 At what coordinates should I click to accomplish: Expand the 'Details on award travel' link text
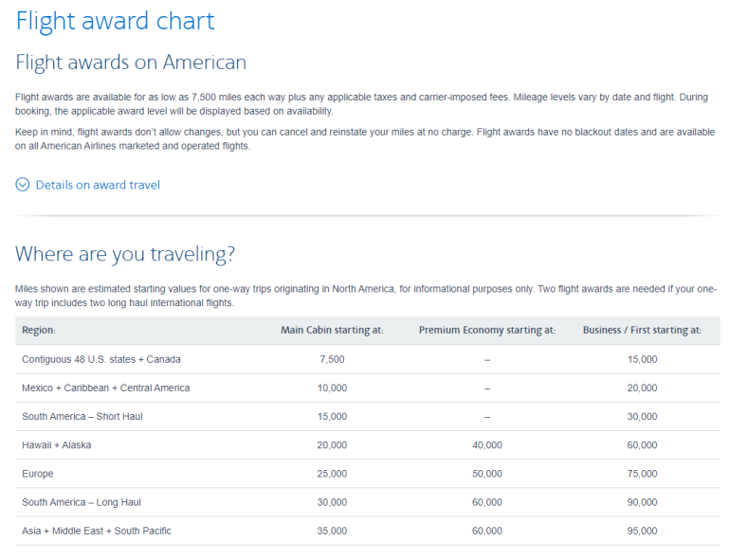[98, 185]
